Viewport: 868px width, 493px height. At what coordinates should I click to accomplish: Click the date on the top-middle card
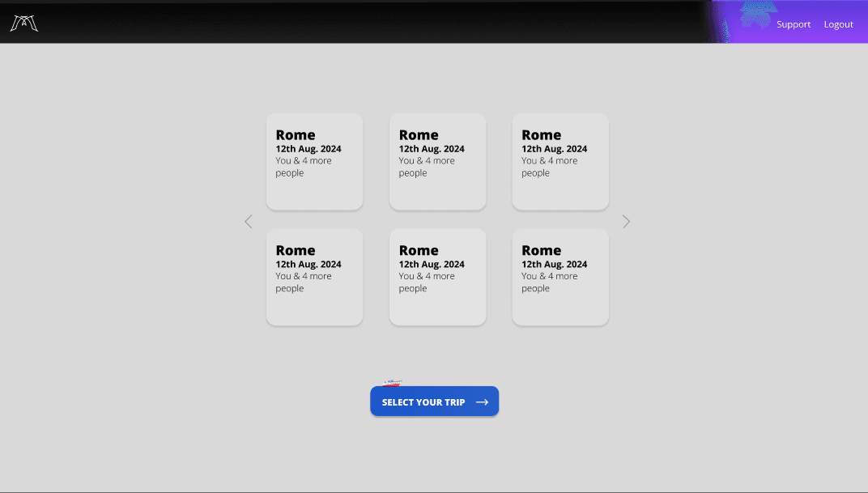click(432, 149)
